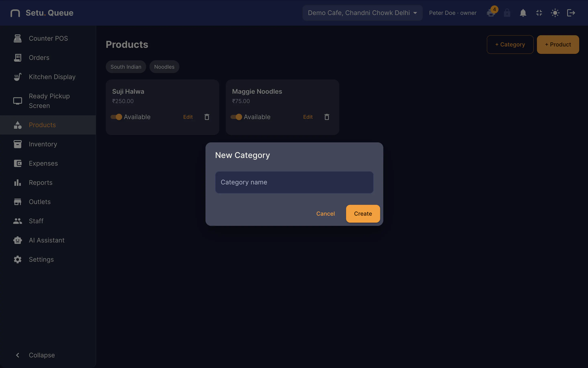588x368 pixels.
Task: Open Counter POS in sidebar
Action: pyautogui.click(x=48, y=38)
